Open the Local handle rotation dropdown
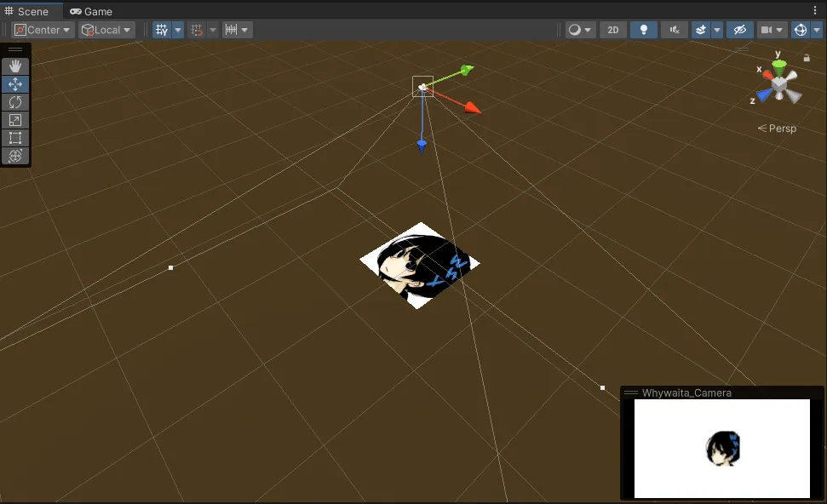Viewport: 827px width, 504px height. click(x=106, y=30)
